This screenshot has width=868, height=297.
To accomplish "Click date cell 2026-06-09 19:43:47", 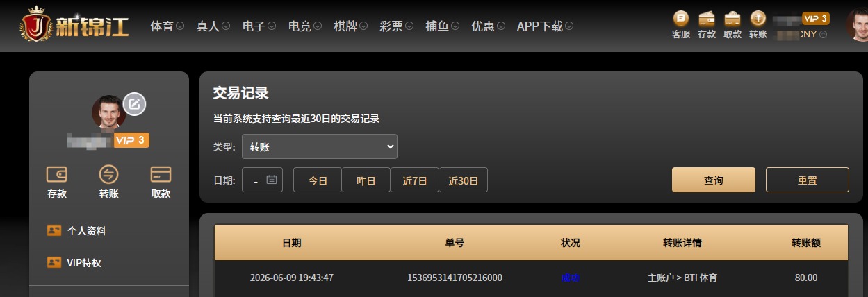I will coord(292,278).
